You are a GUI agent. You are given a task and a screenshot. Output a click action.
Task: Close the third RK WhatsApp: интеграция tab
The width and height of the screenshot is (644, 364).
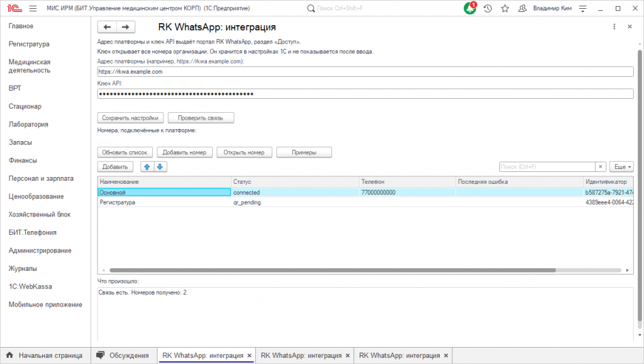point(446,355)
